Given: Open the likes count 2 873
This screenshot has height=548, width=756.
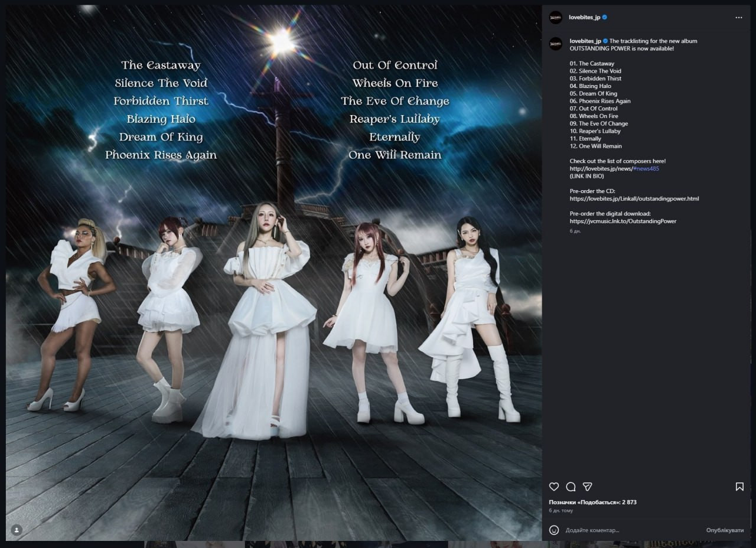Looking at the screenshot, I should tap(592, 502).
